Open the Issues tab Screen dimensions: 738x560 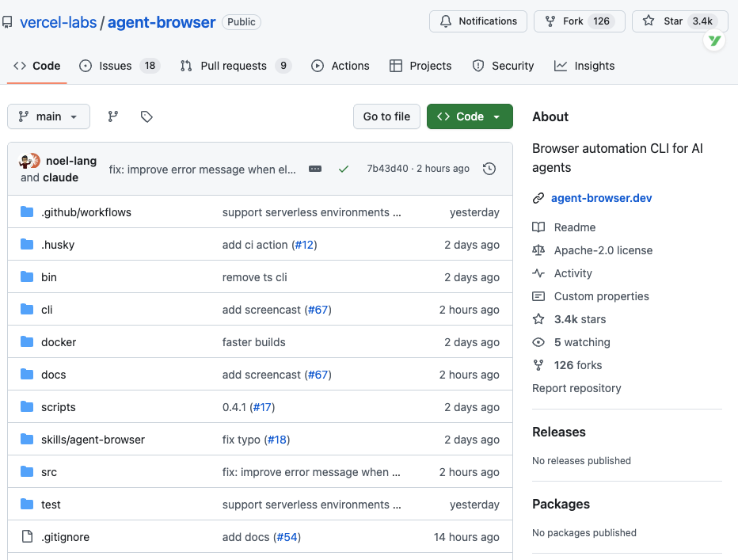[x=120, y=66]
